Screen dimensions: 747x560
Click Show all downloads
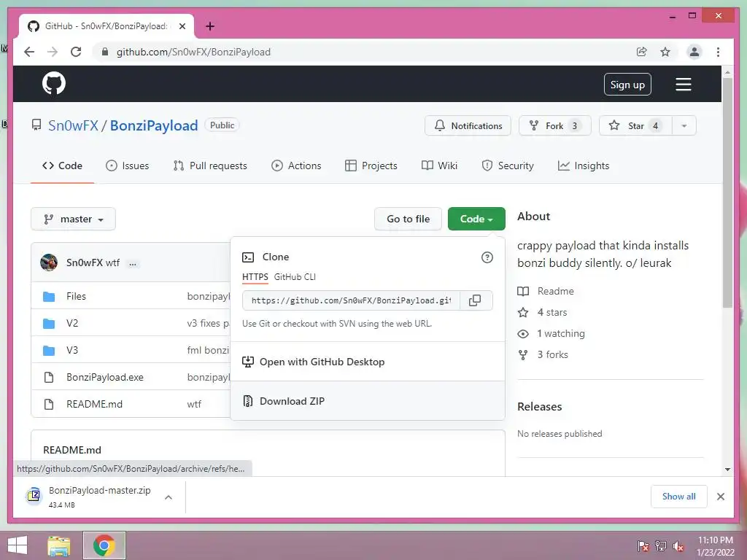678,497
